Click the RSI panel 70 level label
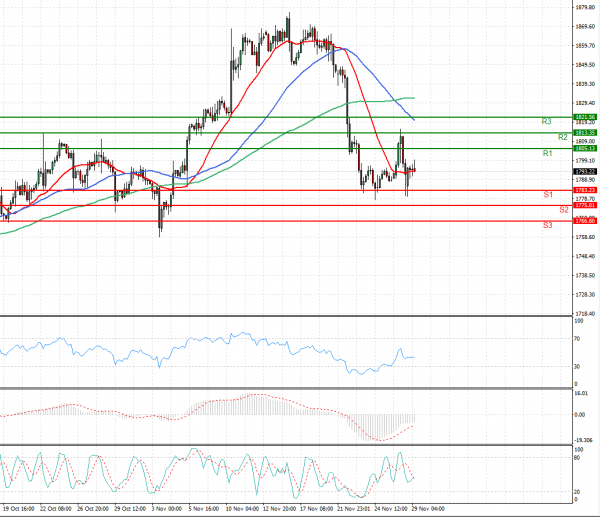 577,339
